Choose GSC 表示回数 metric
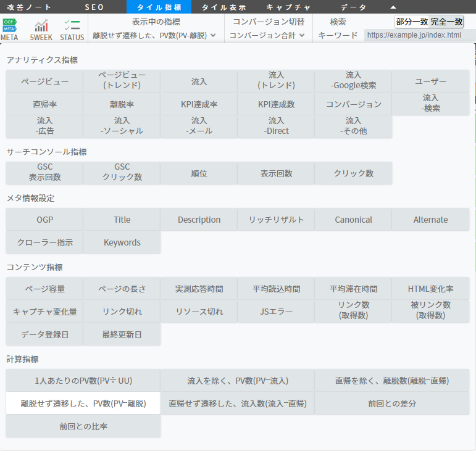This screenshot has height=451, width=476. point(44,173)
